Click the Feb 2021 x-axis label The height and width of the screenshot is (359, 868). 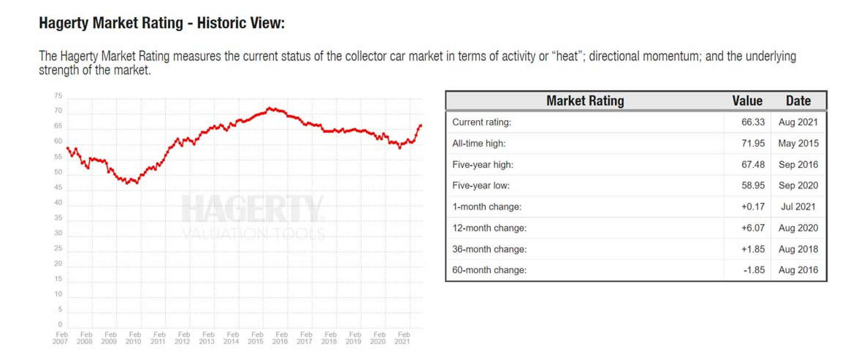point(403,338)
